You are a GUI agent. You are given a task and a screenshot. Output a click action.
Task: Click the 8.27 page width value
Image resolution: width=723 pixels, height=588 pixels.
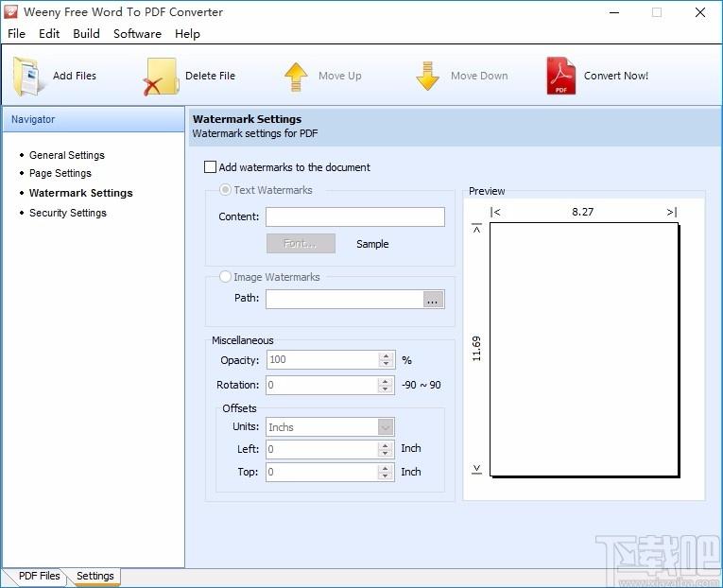pyautogui.click(x=583, y=212)
